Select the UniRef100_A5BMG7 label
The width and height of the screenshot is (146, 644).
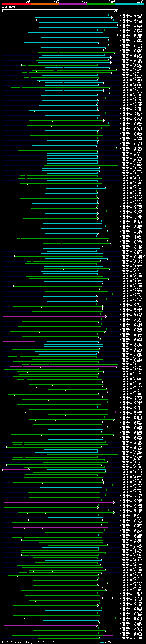[131, 30]
